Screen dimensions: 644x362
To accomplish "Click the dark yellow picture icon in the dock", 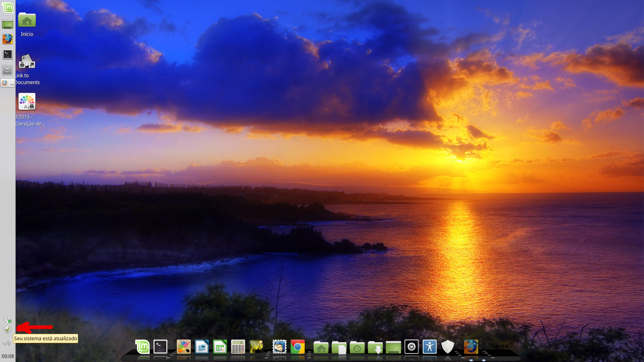I will (256, 347).
